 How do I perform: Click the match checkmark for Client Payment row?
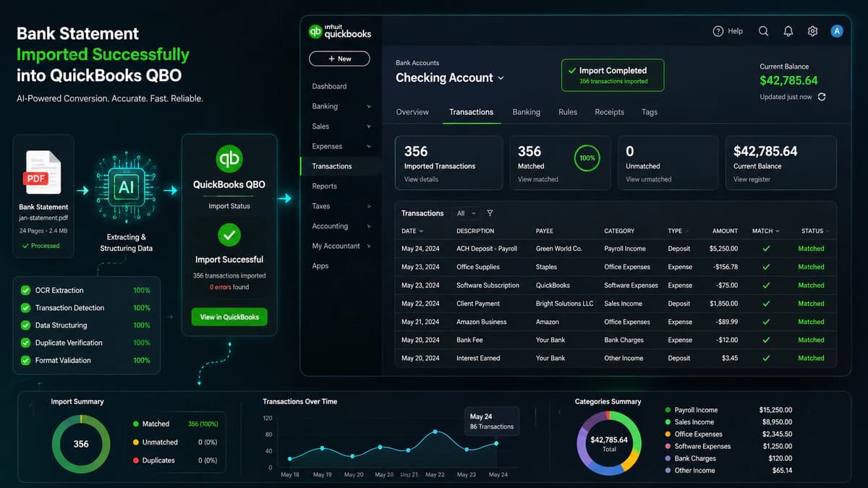point(766,304)
